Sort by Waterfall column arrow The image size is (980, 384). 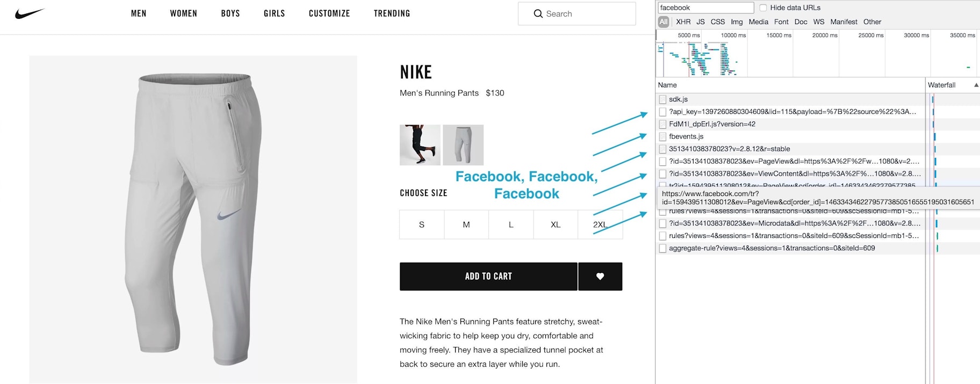[x=976, y=85]
